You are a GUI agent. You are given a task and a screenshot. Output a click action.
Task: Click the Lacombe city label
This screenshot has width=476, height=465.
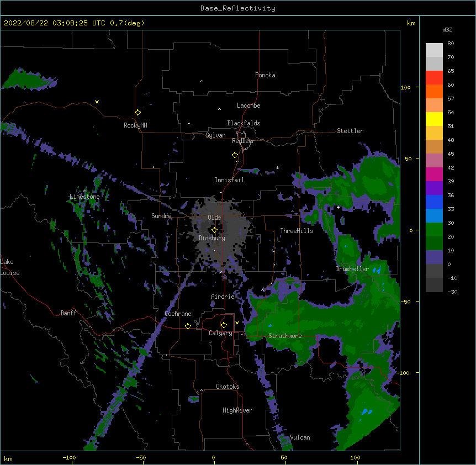click(x=248, y=105)
